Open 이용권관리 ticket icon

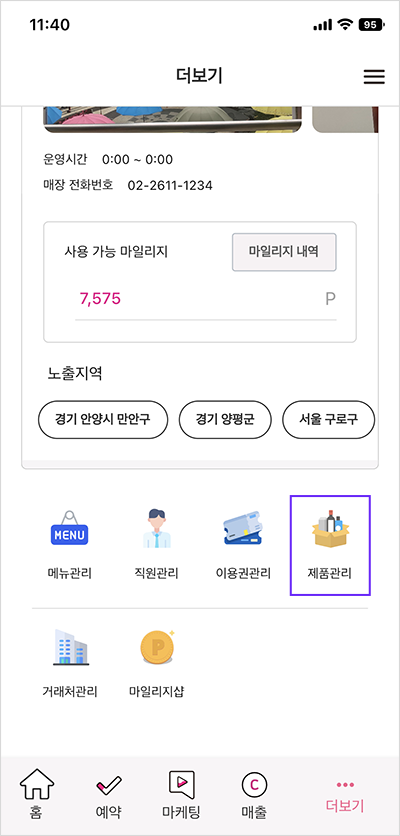point(243,528)
